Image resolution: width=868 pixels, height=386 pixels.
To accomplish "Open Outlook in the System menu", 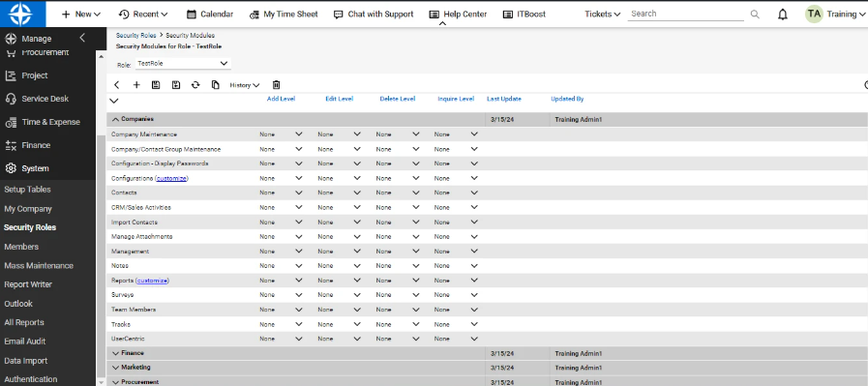I will pos(18,304).
